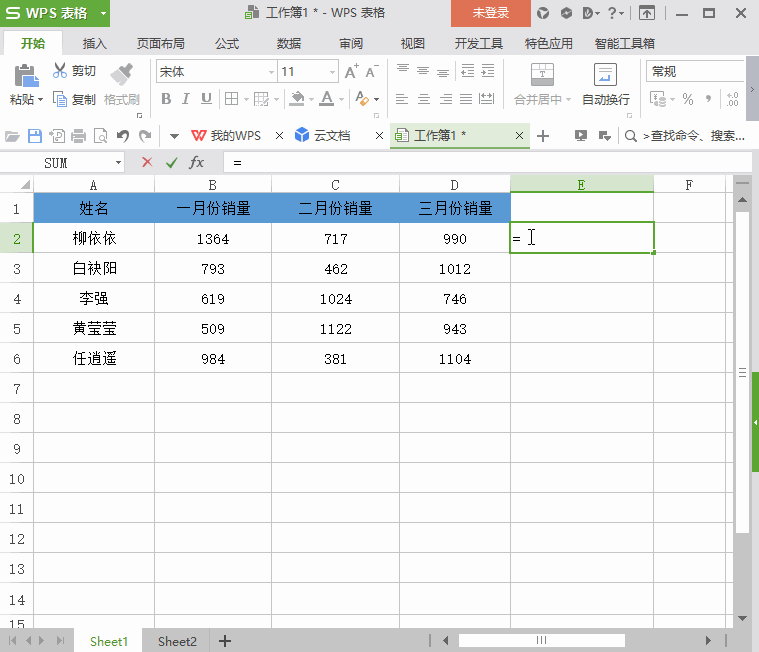Align text left
This screenshot has height=652, width=759.
click(x=402, y=99)
